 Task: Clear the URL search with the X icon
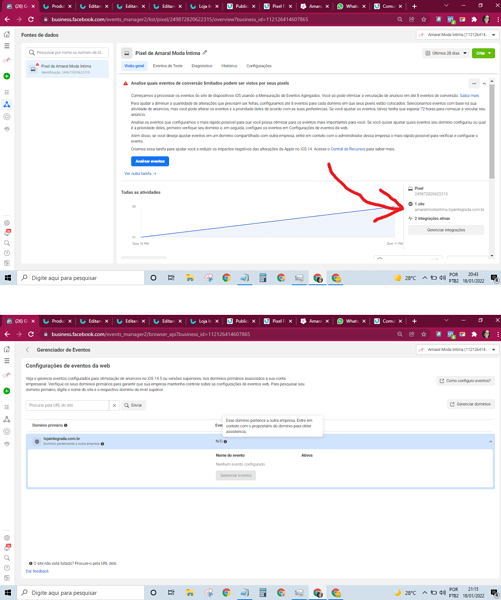pos(114,405)
